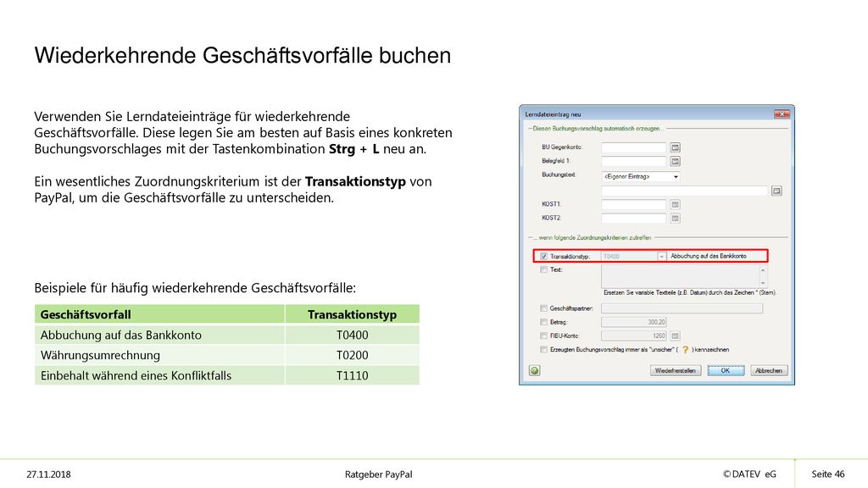Click the Geschäftspartner field
This screenshot has height=488, width=868.
click(682, 308)
